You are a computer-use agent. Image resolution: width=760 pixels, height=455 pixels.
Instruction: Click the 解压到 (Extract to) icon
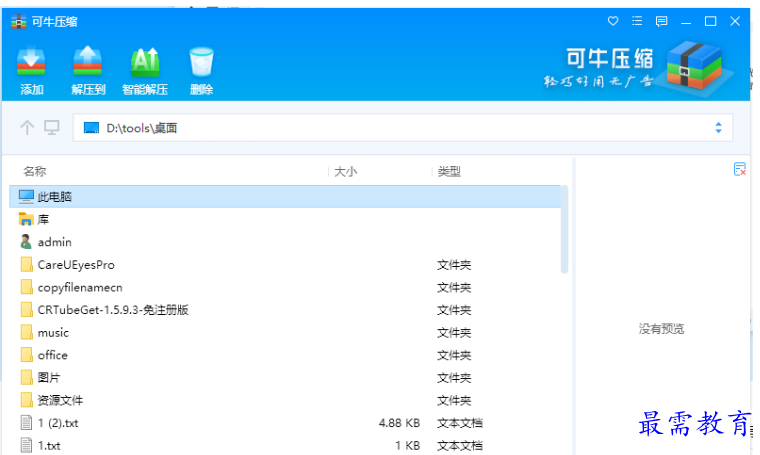88,65
